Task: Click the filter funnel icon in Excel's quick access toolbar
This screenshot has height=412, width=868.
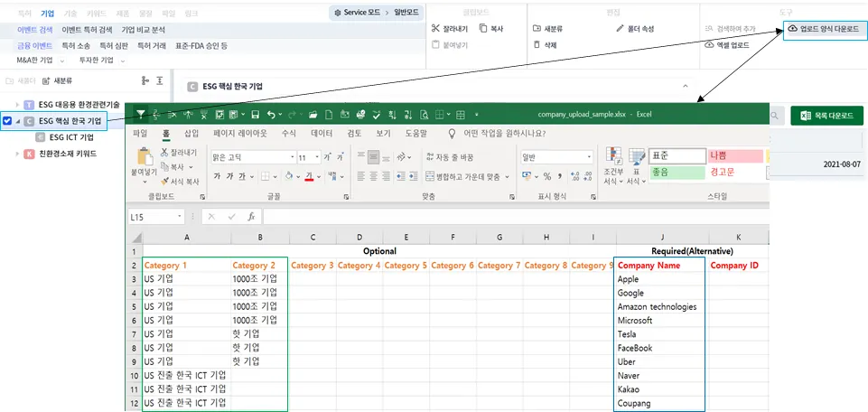Action: (x=141, y=115)
